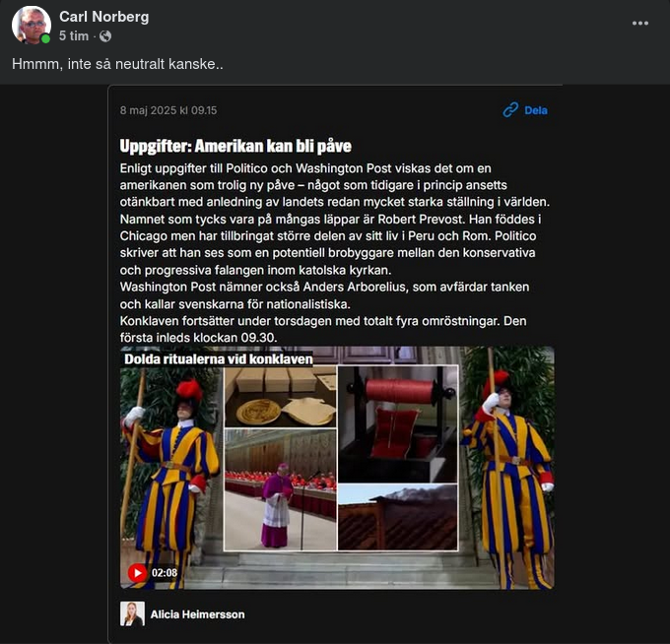This screenshot has height=644, width=670.
Task: Click the "5 tim" post timestamp
Action: point(73,36)
